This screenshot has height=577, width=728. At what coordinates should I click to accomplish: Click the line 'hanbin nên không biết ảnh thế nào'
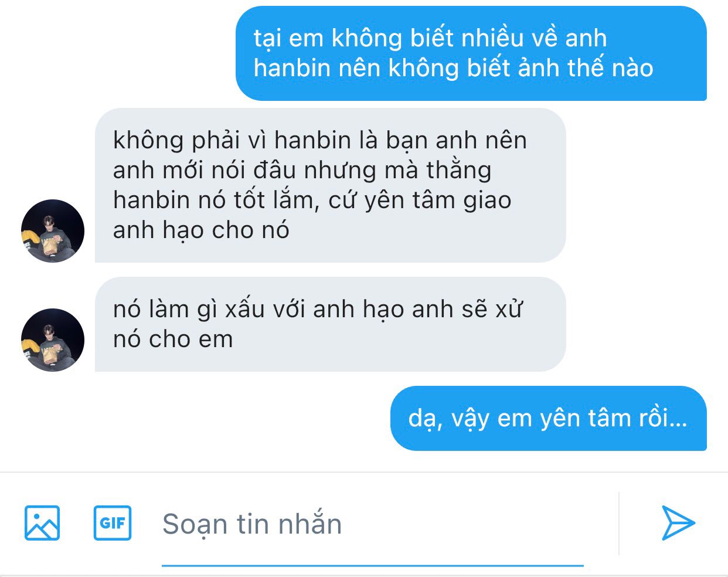click(x=453, y=68)
